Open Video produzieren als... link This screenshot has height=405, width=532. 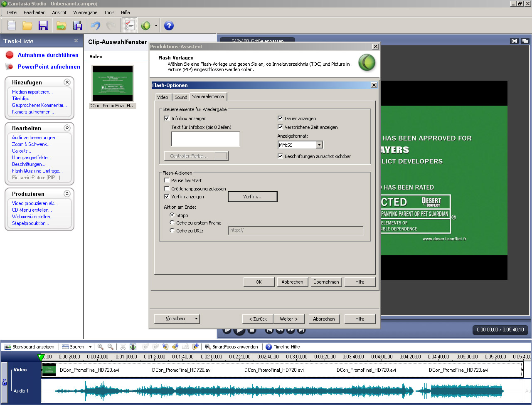(35, 203)
